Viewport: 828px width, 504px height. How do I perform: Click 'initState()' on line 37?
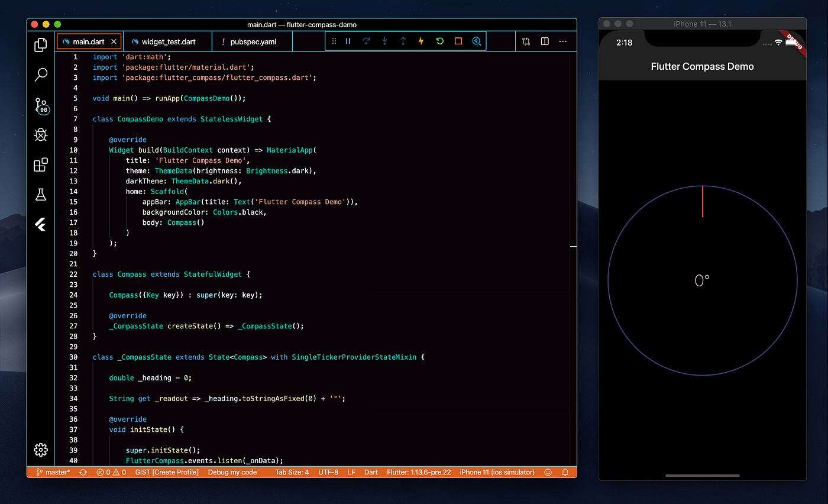(x=153, y=429)
